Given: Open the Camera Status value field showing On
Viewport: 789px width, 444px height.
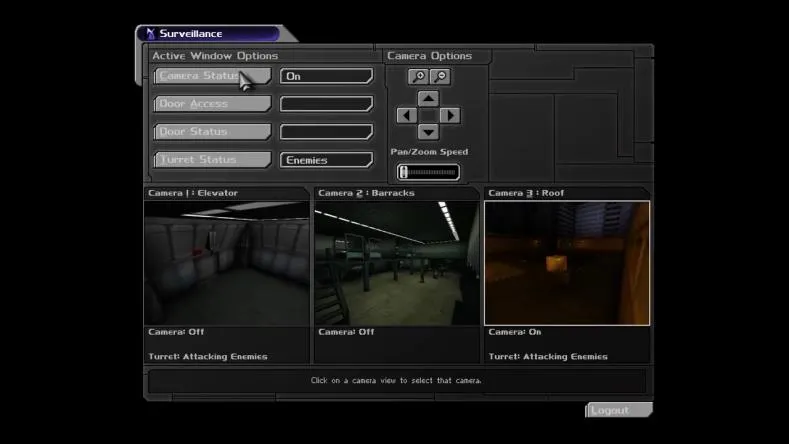Looking at the screenshot, I should click(x=326, y=76).
